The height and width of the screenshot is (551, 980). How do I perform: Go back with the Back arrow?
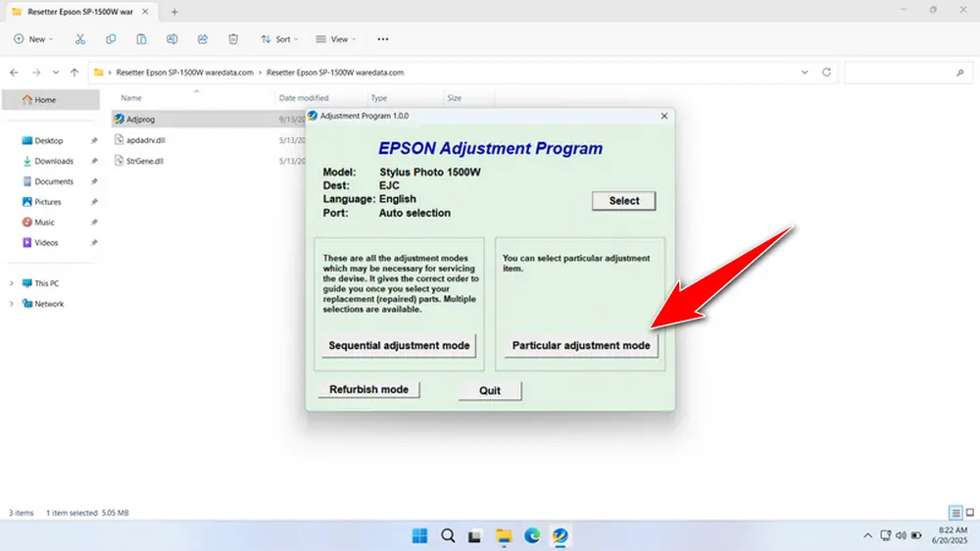pos(14,73)
